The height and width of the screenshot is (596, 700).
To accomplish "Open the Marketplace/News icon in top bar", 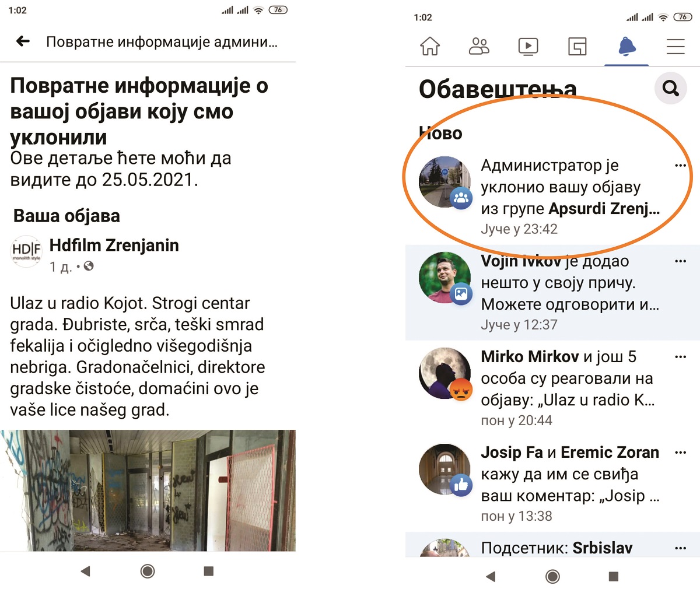I will coord(577,46).
